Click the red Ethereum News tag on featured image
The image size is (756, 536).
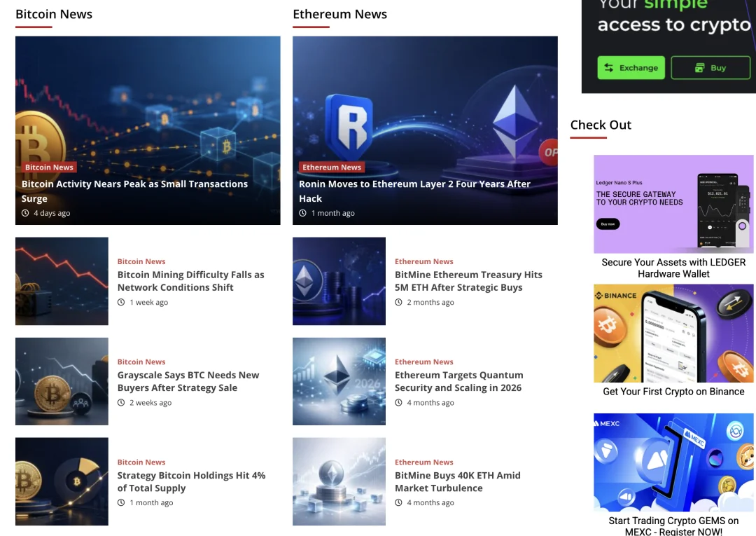[x=332, y=167]
